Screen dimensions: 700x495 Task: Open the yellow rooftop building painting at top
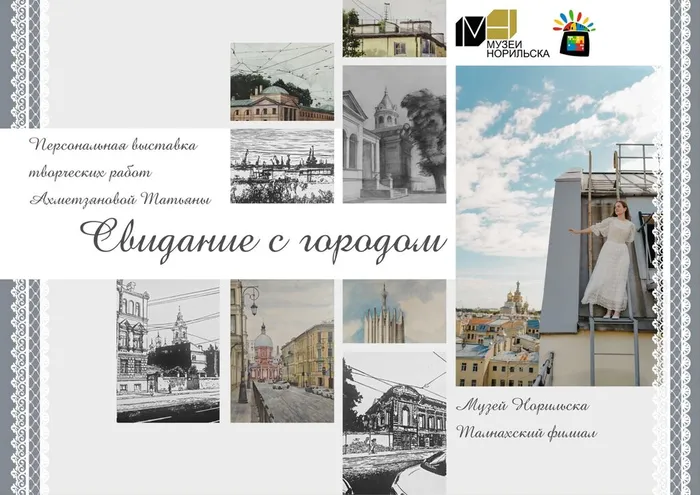click(394, 29)
